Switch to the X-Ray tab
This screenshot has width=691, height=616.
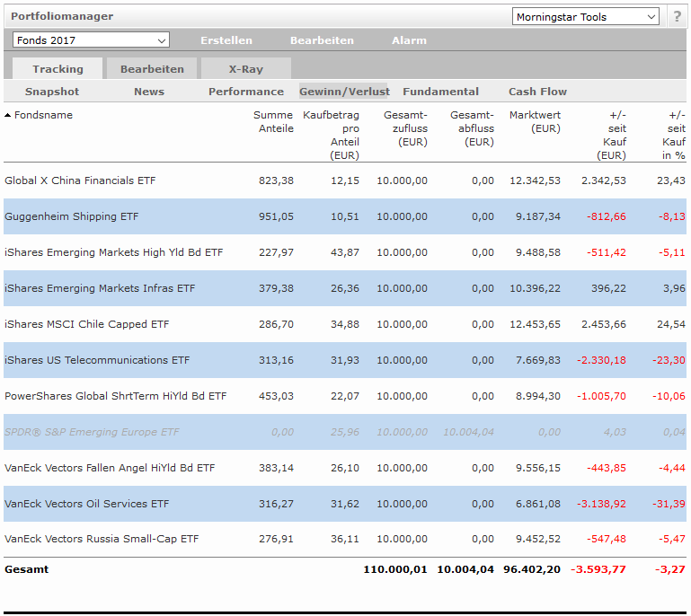(245, 69)
